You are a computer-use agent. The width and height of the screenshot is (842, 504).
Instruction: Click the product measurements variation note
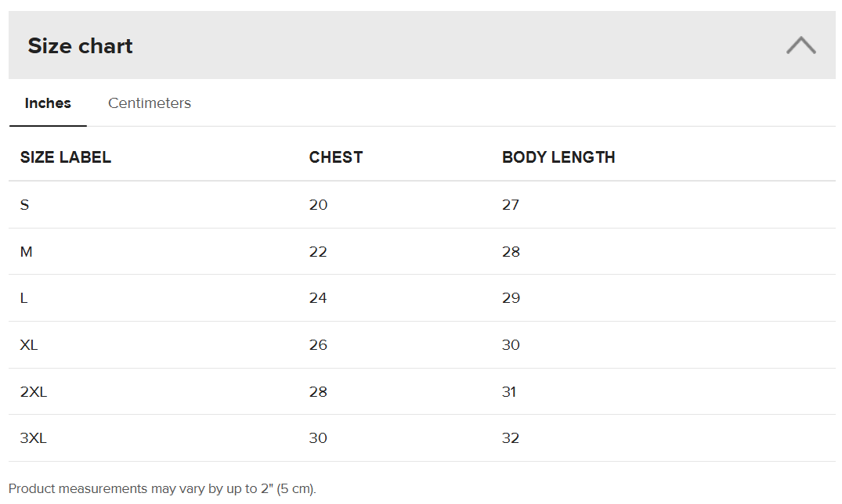pos(162,489)
